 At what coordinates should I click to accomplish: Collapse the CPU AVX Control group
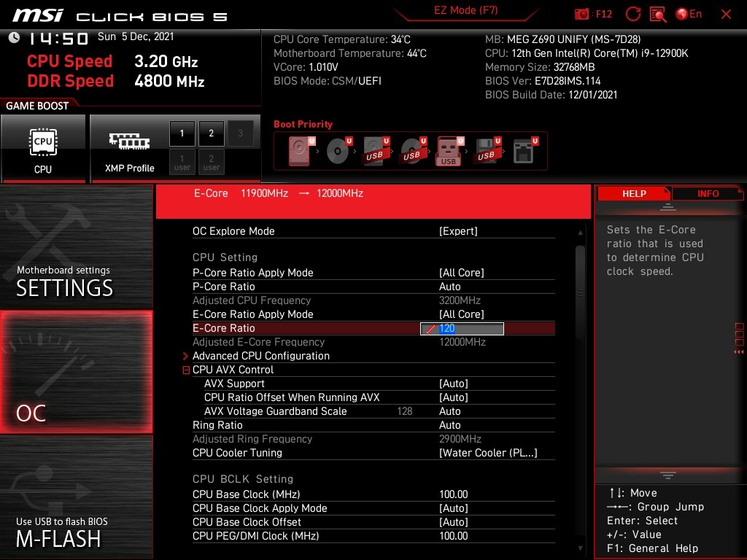(x=186, y=370)
